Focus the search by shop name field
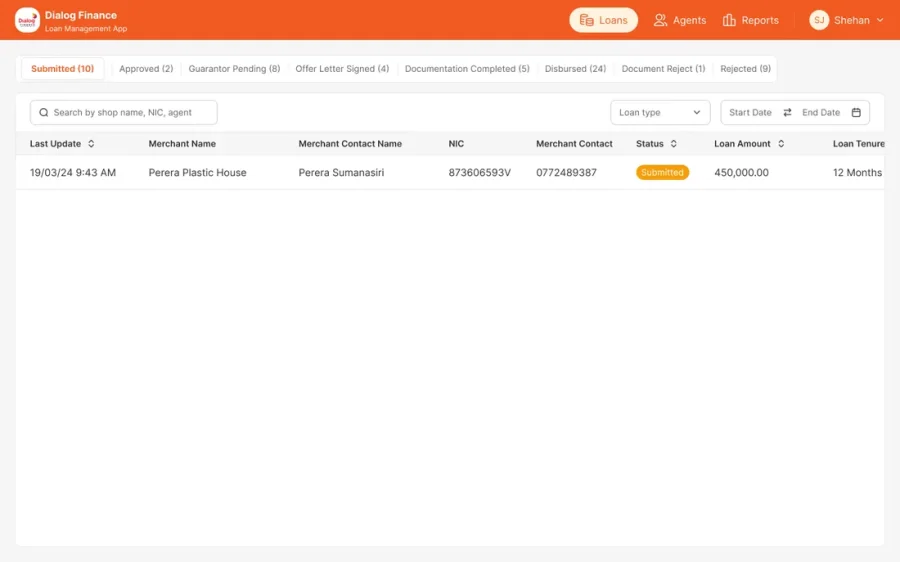Screen dimensions: 900x562 pyautogui.click(x=123, y=113)
